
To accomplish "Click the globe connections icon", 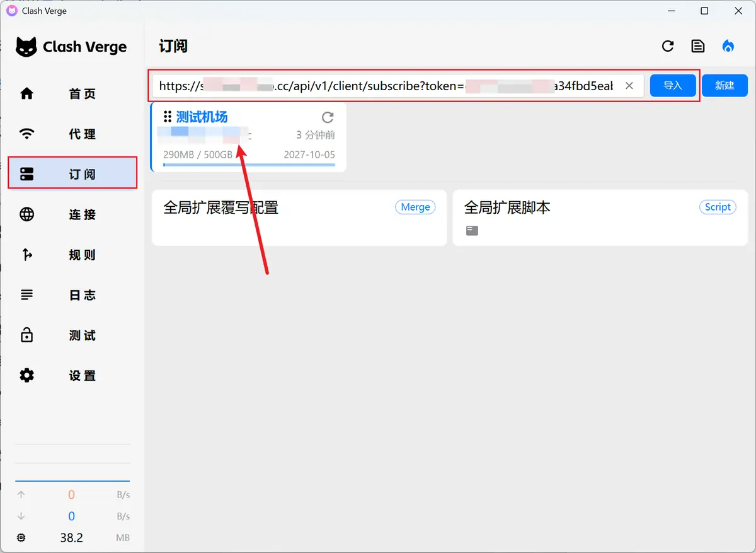I will point(26,214).
